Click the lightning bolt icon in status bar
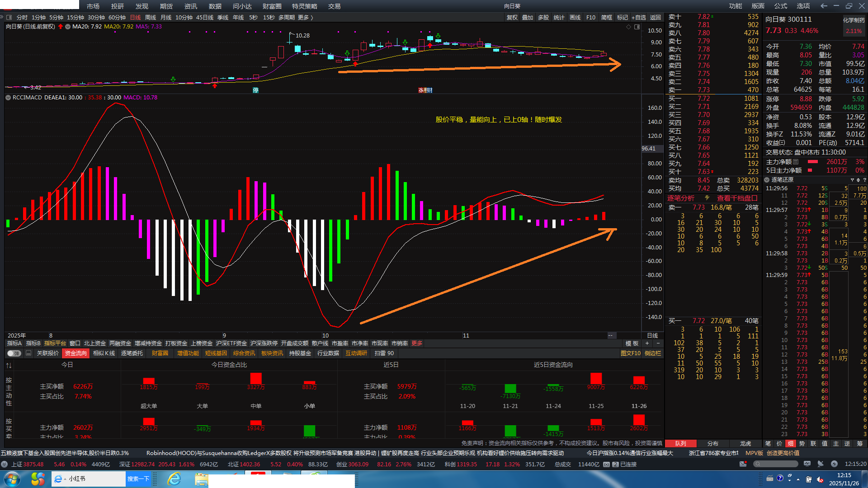Screen dimensions: 868x488 834,464
